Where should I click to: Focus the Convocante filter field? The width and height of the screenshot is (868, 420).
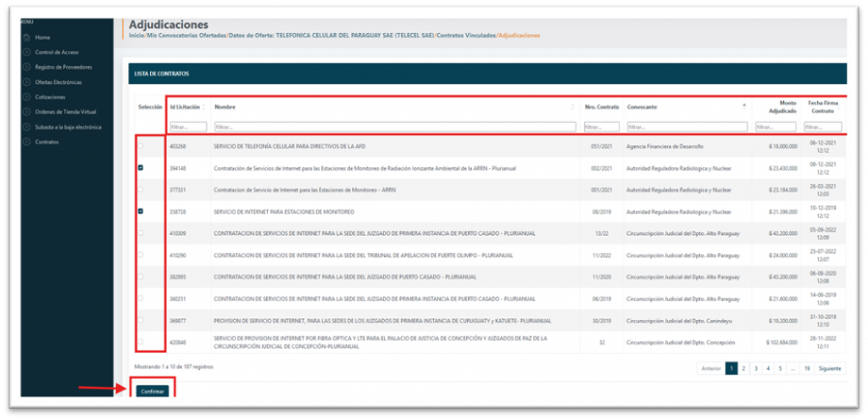pyautogui.click(x=687, y=127)
